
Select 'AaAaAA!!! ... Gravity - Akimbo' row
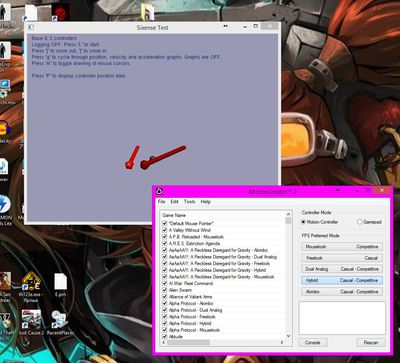[218, 250]
